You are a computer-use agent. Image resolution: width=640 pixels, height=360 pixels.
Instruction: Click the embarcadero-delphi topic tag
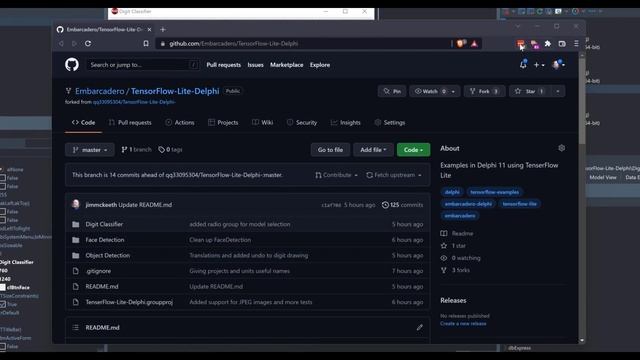point(468,204)
